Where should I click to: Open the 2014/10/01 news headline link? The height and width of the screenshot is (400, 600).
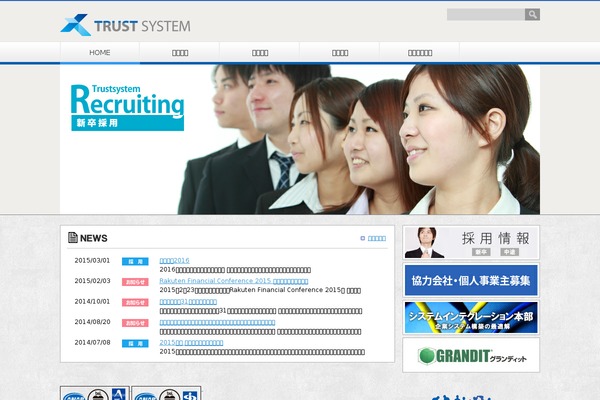[188, 301]
